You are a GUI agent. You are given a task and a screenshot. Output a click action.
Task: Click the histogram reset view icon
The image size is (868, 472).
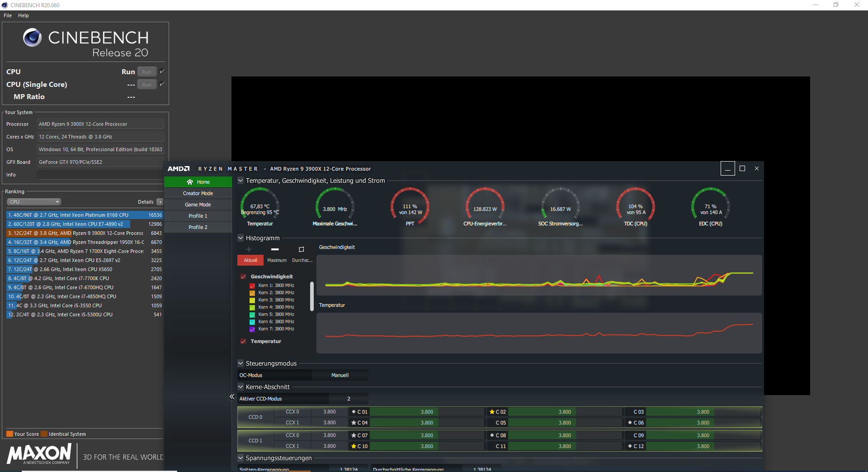point(302,249)
